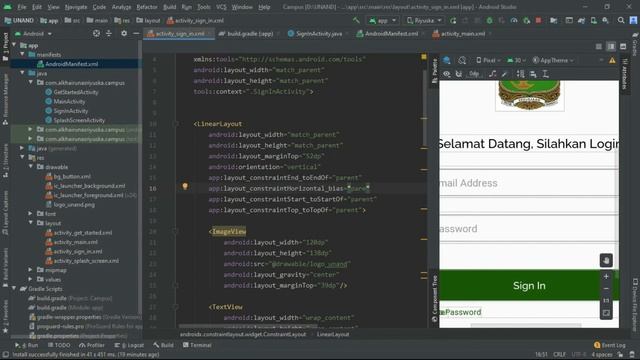Viewport: 640px width, 360px height.
Task: Click zoom to fit screen icon
Action: (606, 313)
